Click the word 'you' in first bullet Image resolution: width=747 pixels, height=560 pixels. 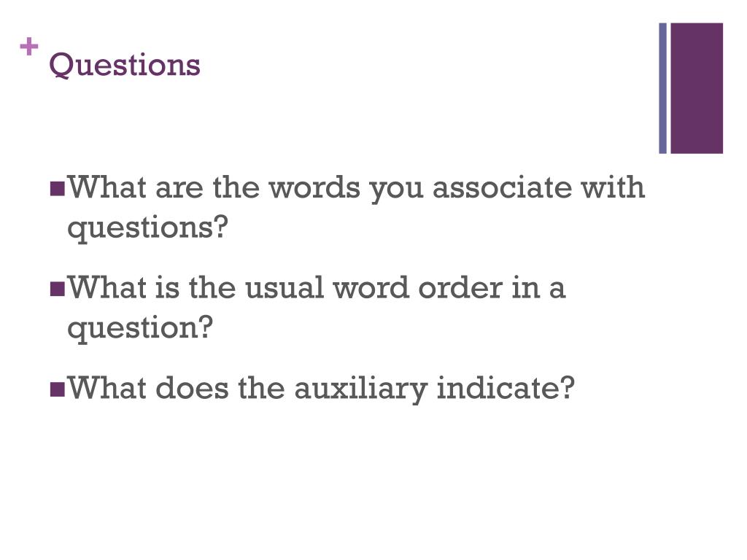(396, 190)
